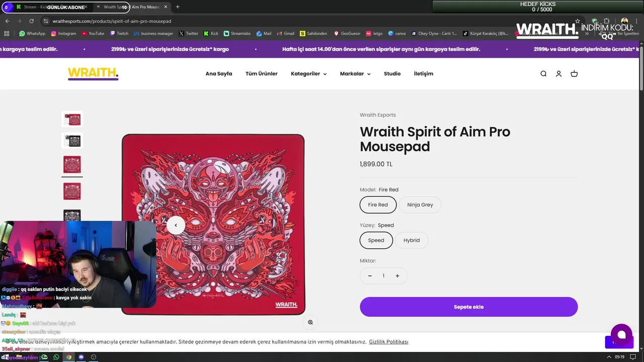Screen dimensions: 644x362
Task: Go to Tüm Ürünler menu item
Action: coord(262,74)
